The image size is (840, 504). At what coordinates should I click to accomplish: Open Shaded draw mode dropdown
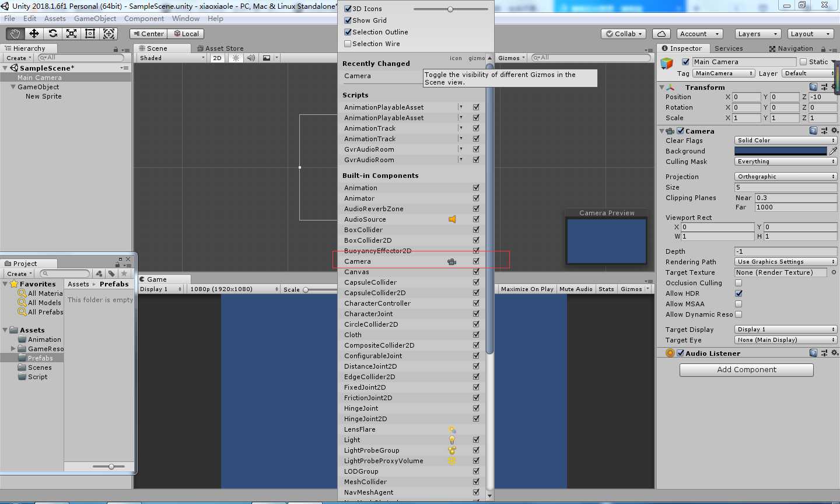[172, 58]
